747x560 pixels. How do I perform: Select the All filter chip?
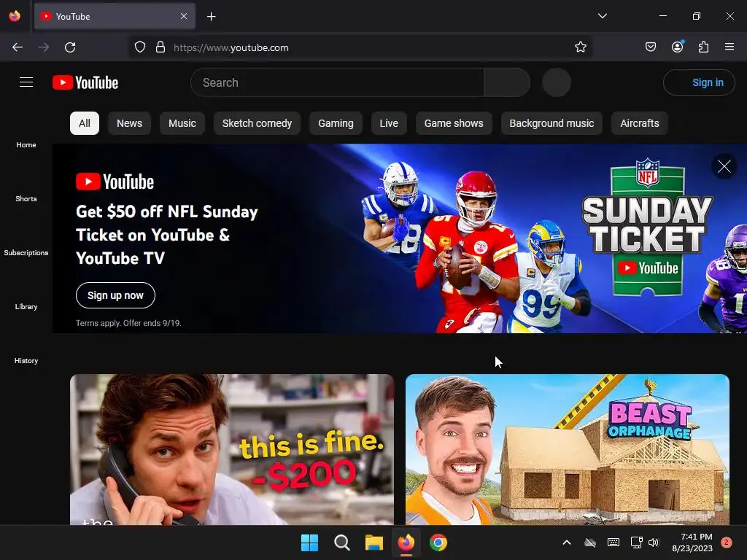pos(85,123)
